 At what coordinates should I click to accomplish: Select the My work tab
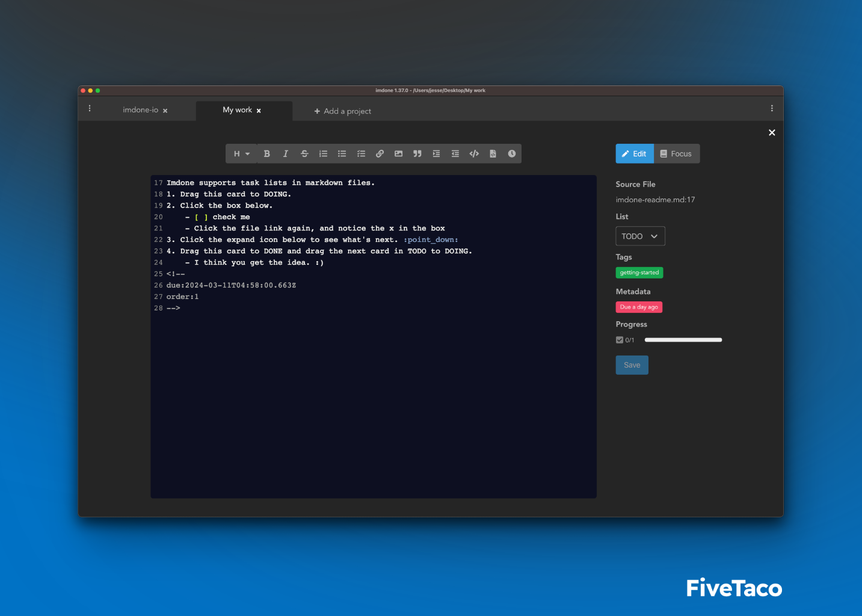tap(238, 110)
